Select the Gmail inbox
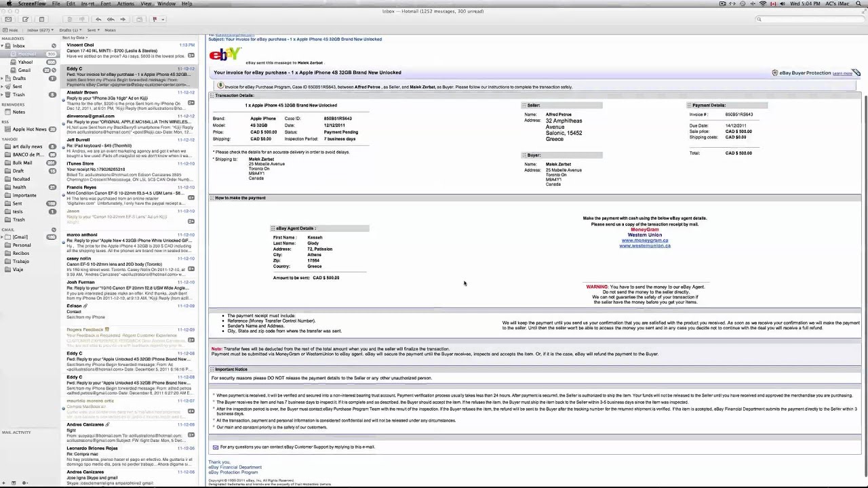 pyautogui.click(x=31, y=70)
